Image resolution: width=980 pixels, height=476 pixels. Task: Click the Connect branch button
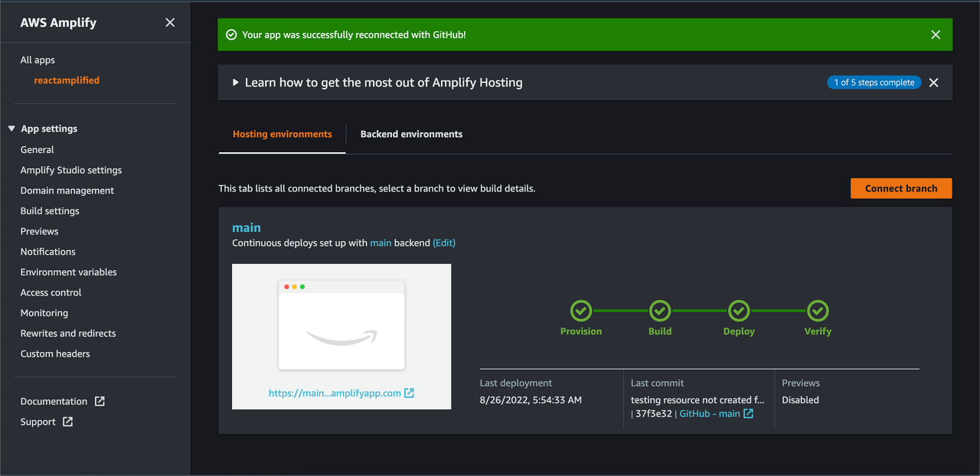click(x=901, y=188)
